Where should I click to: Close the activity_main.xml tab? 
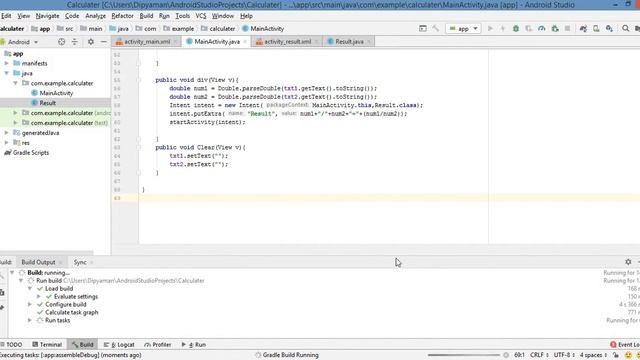176,42
